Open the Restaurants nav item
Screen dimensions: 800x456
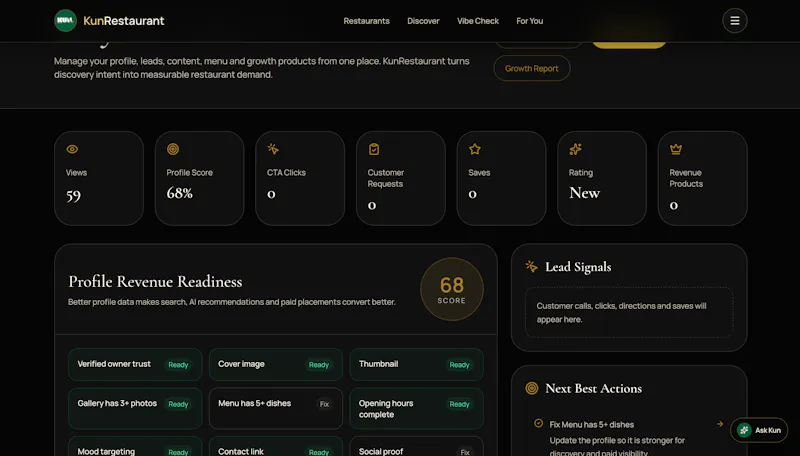tap(366, 21)
